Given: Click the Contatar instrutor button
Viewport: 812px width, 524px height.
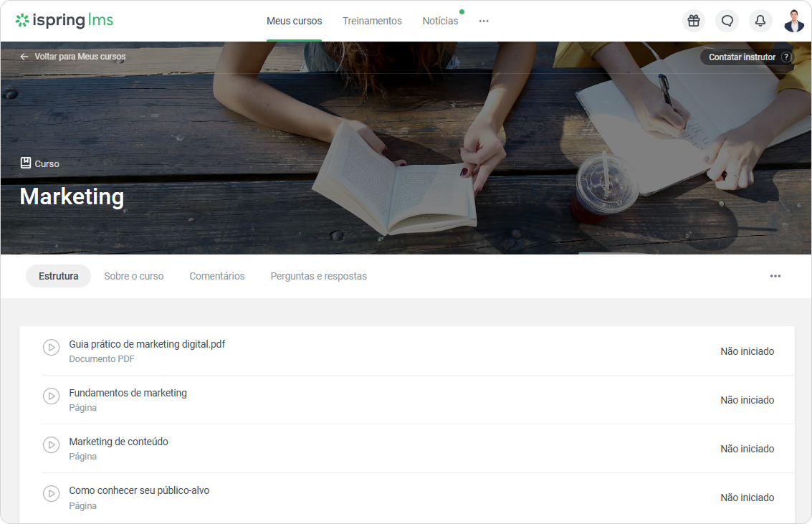Looking at the screenshot, I should pyautogui.click(x=747, y=57).
